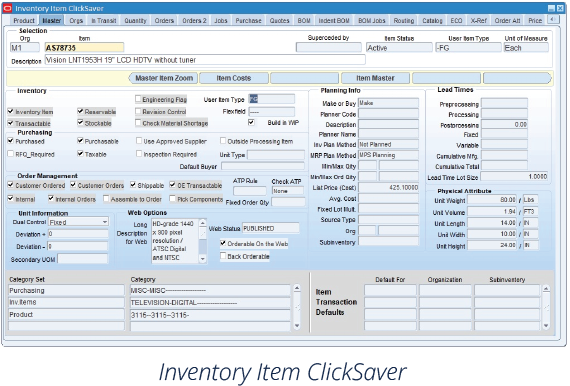Click the Item Transaction Defaults scroll up arrow
Screen dimensions: 570x386
[x=546, y=289]
